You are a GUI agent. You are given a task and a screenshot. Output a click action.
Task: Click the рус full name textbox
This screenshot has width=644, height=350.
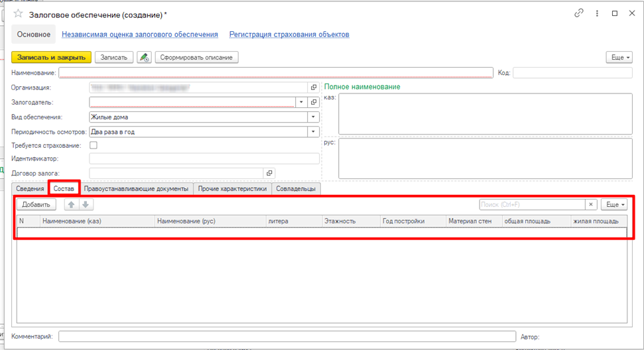485,158
